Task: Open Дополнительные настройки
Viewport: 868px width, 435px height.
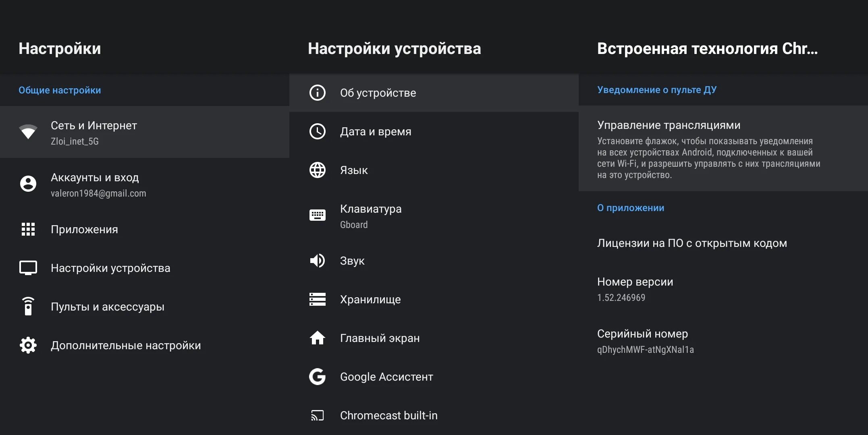Action: point(145,345)
